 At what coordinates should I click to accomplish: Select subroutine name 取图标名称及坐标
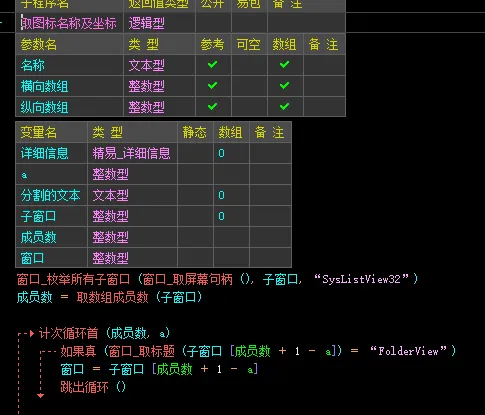[69, 23]
